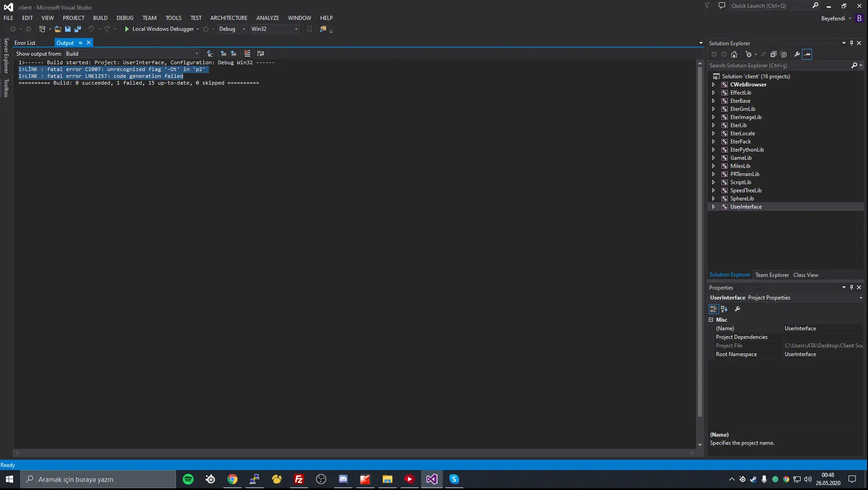
Task: Open the BUILD menu
Action: point(100,18)
